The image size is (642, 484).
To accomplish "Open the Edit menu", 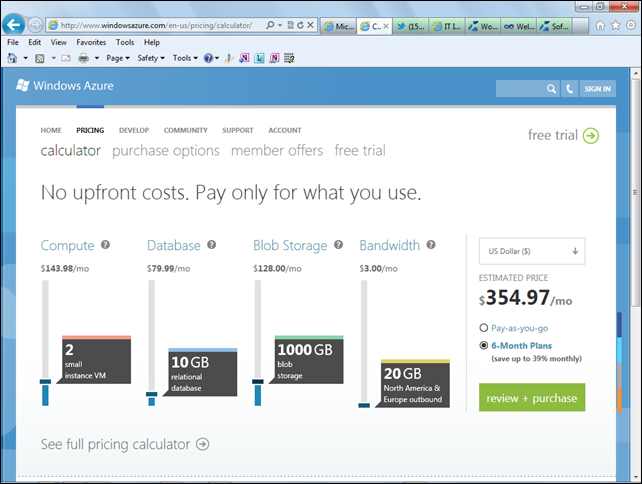I will 34,42.
